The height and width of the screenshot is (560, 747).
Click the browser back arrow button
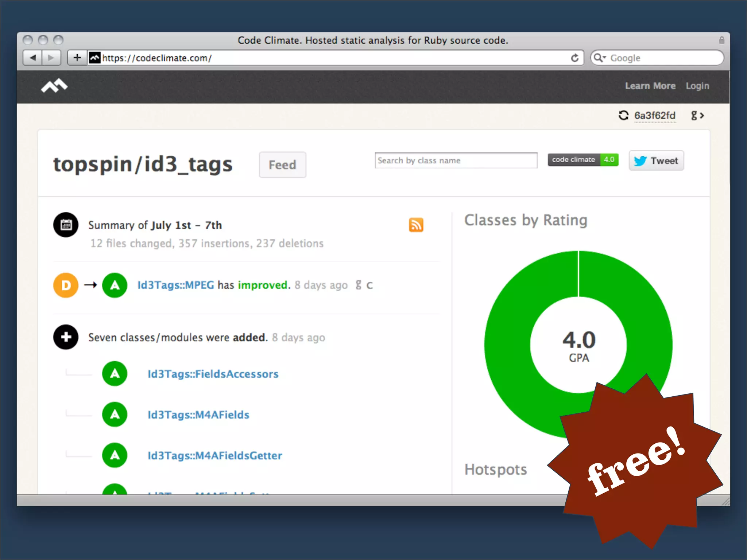(33, 58)
